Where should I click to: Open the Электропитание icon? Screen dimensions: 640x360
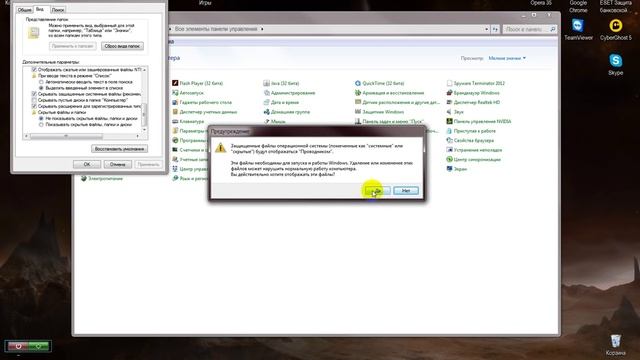102,179
